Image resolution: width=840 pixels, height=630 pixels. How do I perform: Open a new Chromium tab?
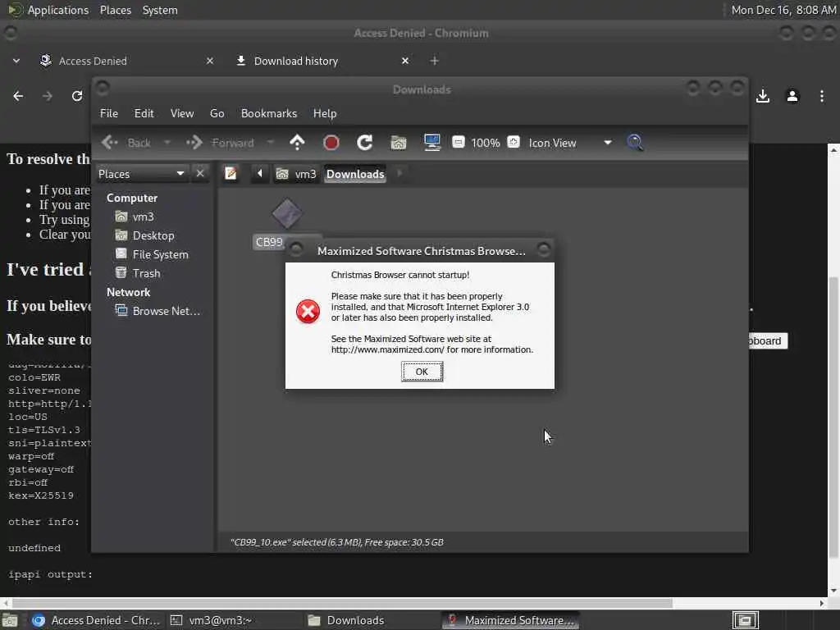click(435, 61)
